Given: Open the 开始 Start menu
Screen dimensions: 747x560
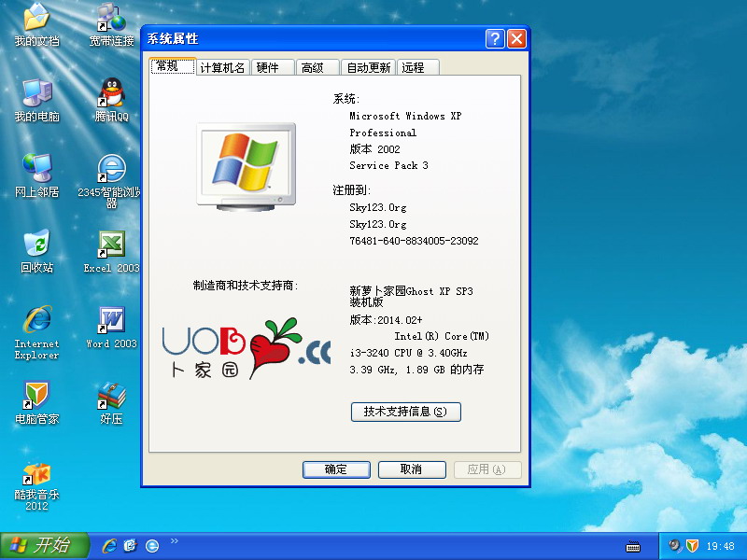Looking at the screenshot, I should click(x=44, y=546).
